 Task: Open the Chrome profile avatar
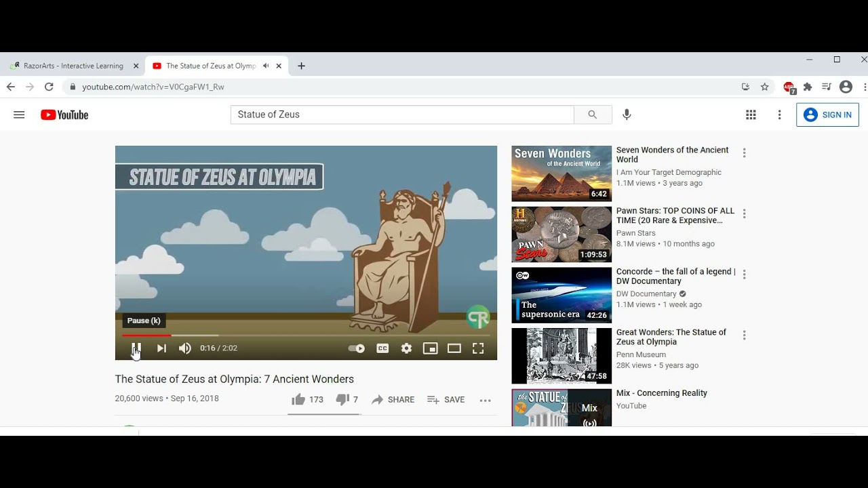click(846, 87)
